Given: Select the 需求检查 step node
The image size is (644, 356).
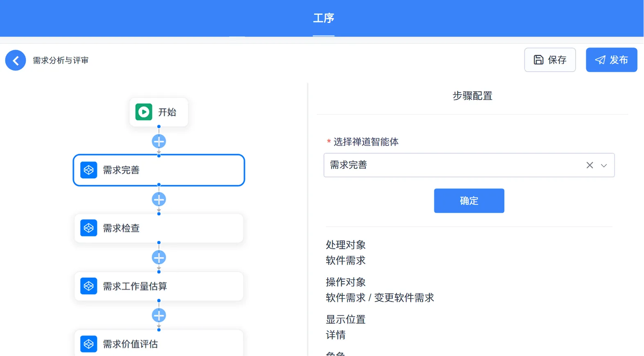Looking at the screenshot, I should point(159,228).
